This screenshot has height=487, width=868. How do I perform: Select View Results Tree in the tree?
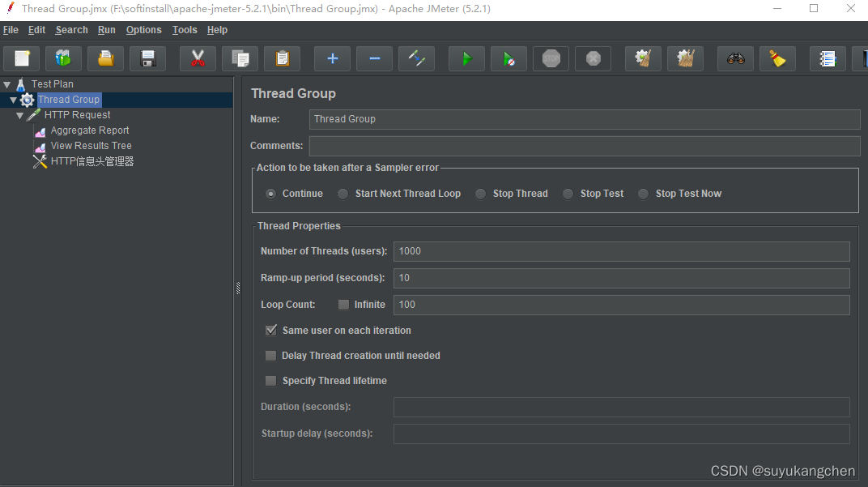click(91, 146)
